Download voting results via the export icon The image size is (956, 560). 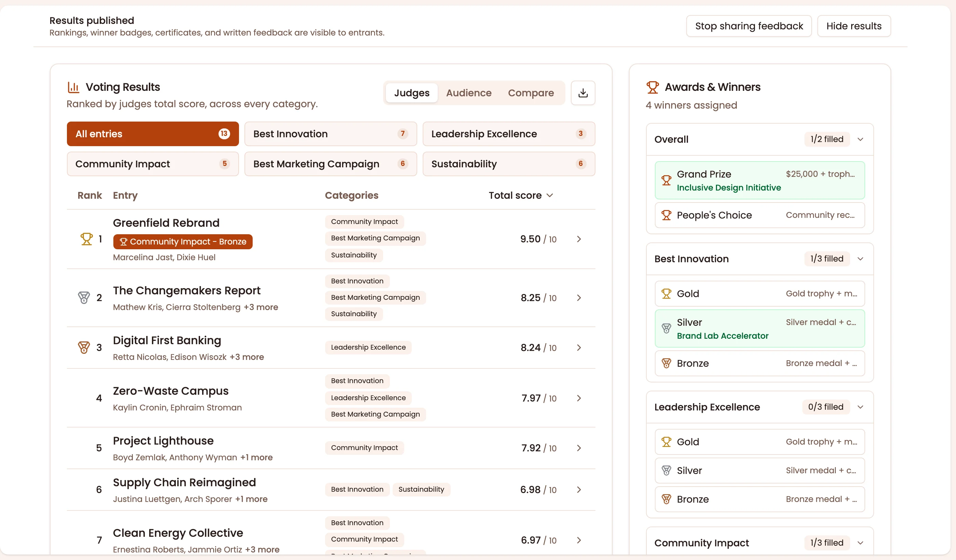(x=583, y=93)
